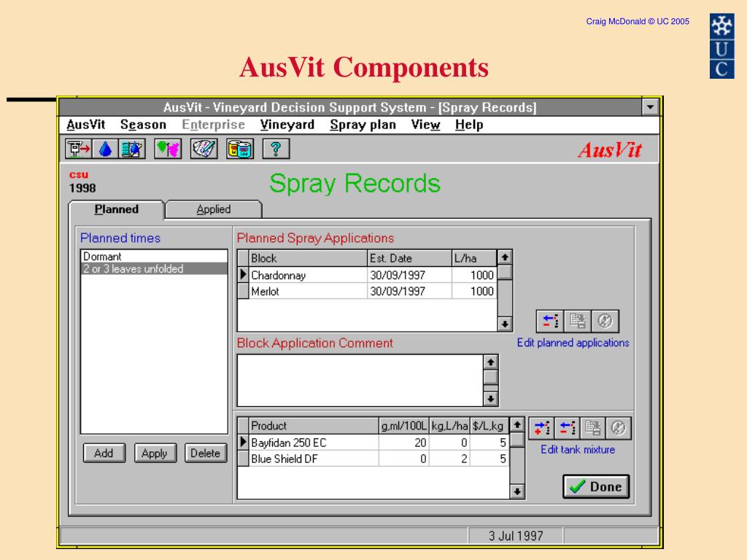Switch to the Applied tab

coord(214,209)
